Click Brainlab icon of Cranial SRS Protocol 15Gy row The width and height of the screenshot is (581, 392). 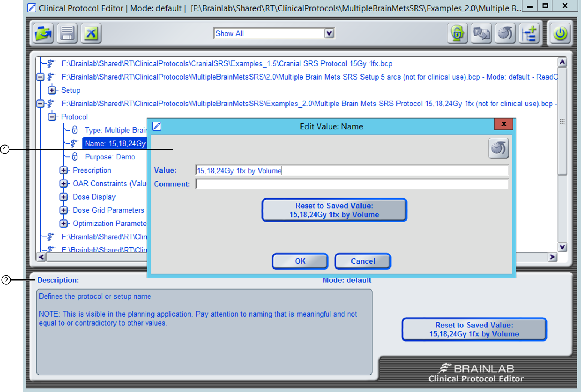coord(51,63)
